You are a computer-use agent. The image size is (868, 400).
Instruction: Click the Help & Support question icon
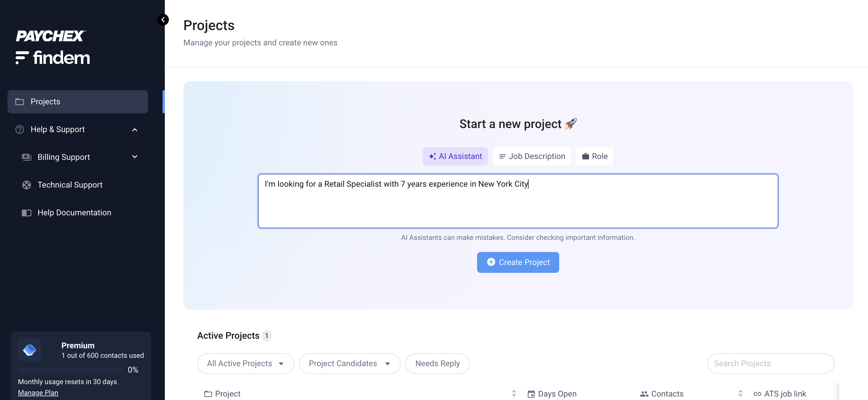20,129
